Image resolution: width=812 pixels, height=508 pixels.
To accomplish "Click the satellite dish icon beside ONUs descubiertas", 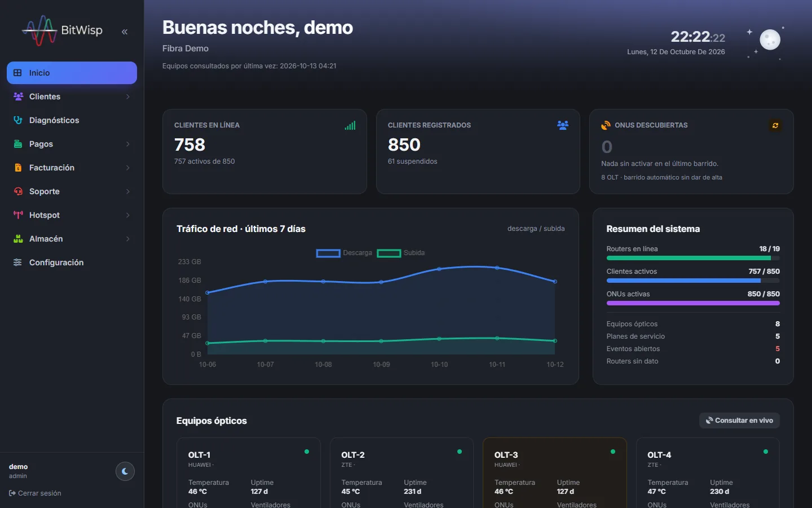I will pyautogui.click(x=606, y=125).
